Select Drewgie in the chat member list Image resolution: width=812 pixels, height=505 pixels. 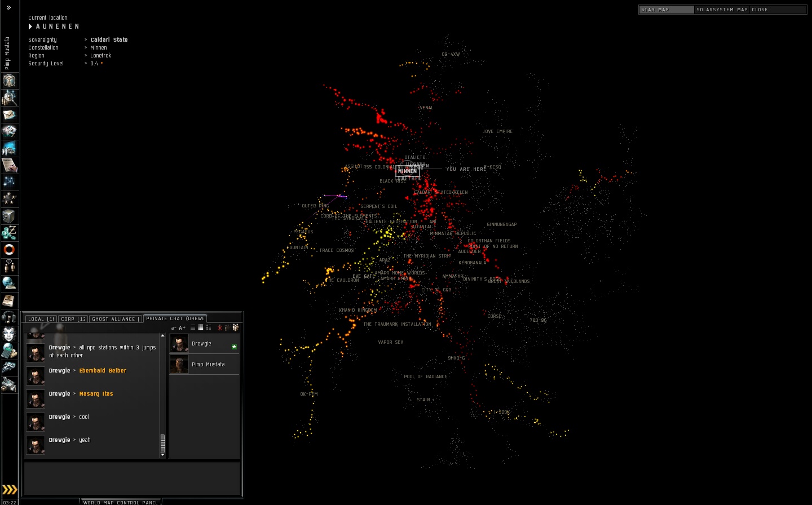pyautogui.click(x=205, y=344)
